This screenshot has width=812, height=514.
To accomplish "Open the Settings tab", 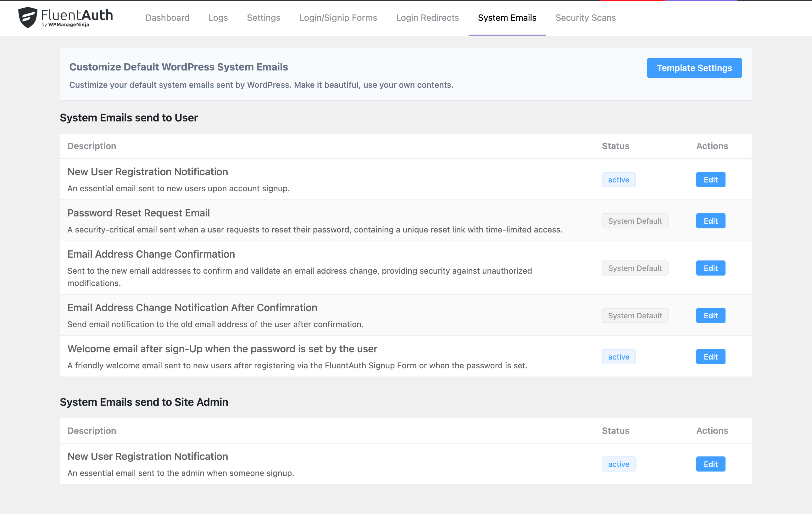I will coord(263,18).
